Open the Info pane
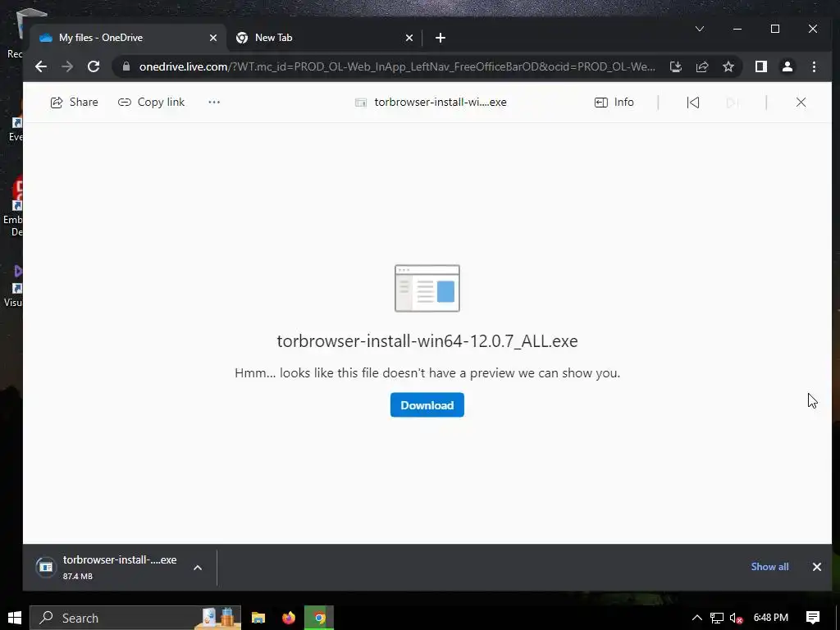Screen dimensions: 840x630 614,103
